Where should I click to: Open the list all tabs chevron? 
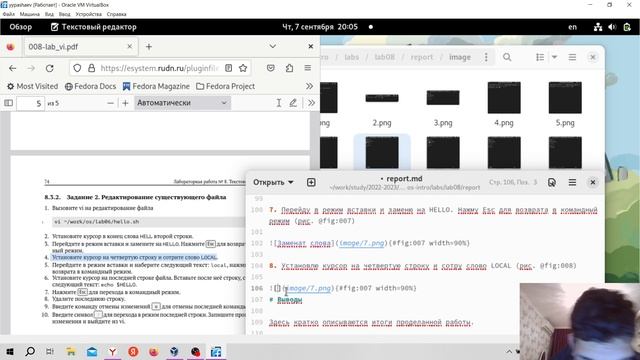point(273,47)
